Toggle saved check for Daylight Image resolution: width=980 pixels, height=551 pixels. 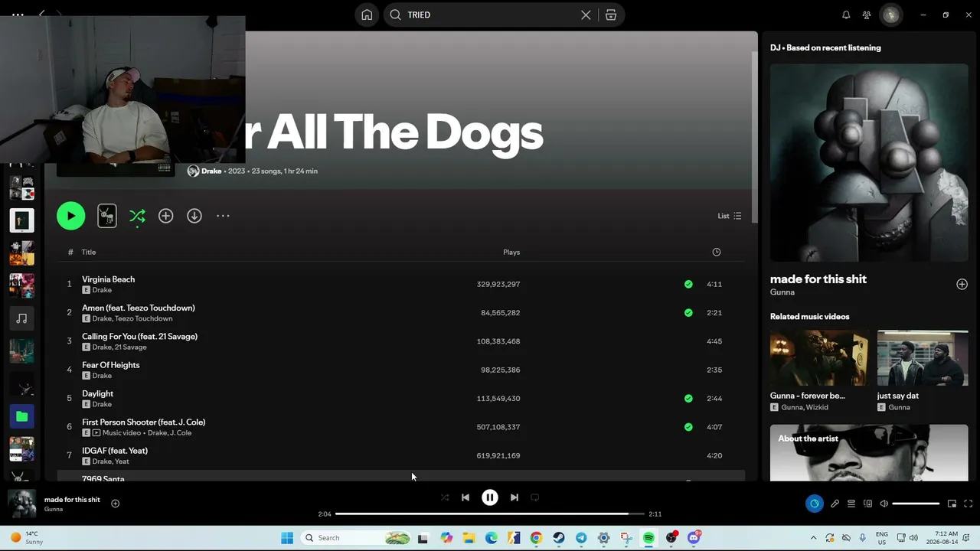click(688, 398)
